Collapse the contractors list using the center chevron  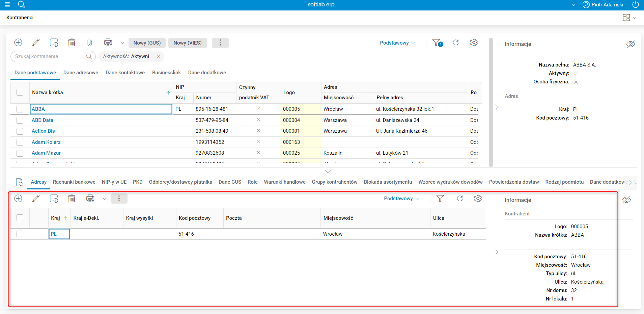328,172
